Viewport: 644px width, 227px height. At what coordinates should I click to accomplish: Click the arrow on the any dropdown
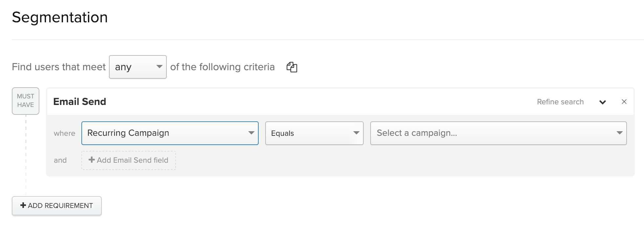[160, 67]
